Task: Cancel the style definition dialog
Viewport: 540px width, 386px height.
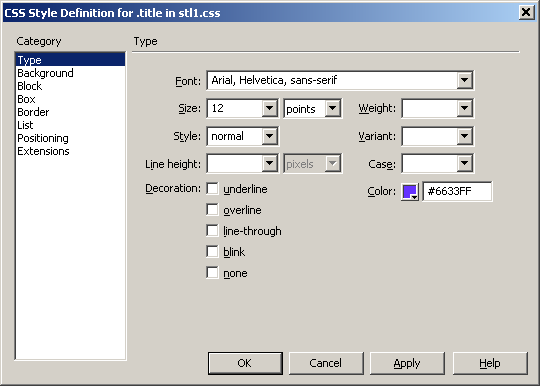Action: (x=326, y=363)
